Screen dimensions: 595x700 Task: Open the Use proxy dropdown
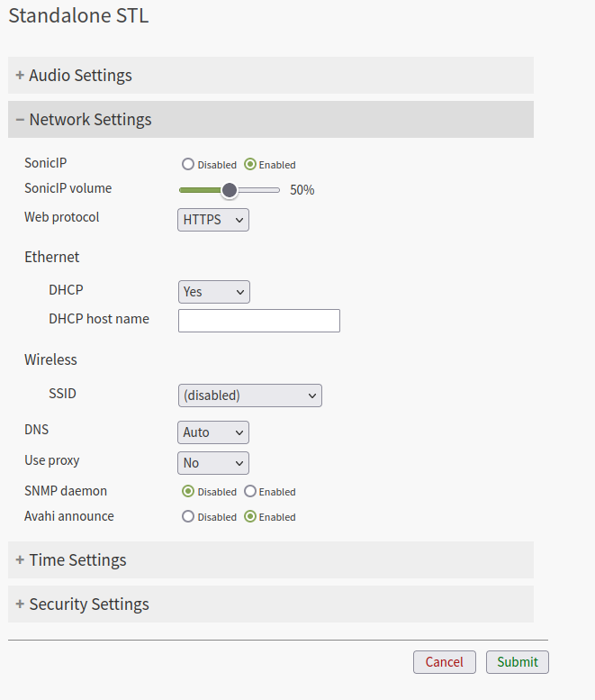click(213, 463)
